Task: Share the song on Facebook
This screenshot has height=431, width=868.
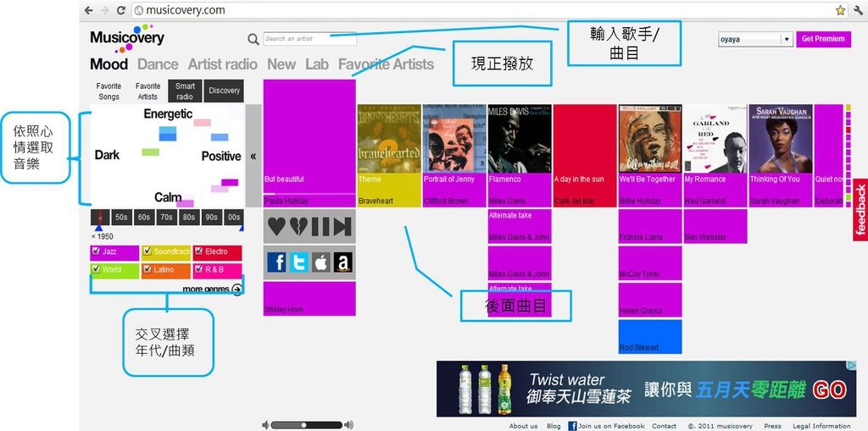Action: pyautogui.click(x=277, y=262)
